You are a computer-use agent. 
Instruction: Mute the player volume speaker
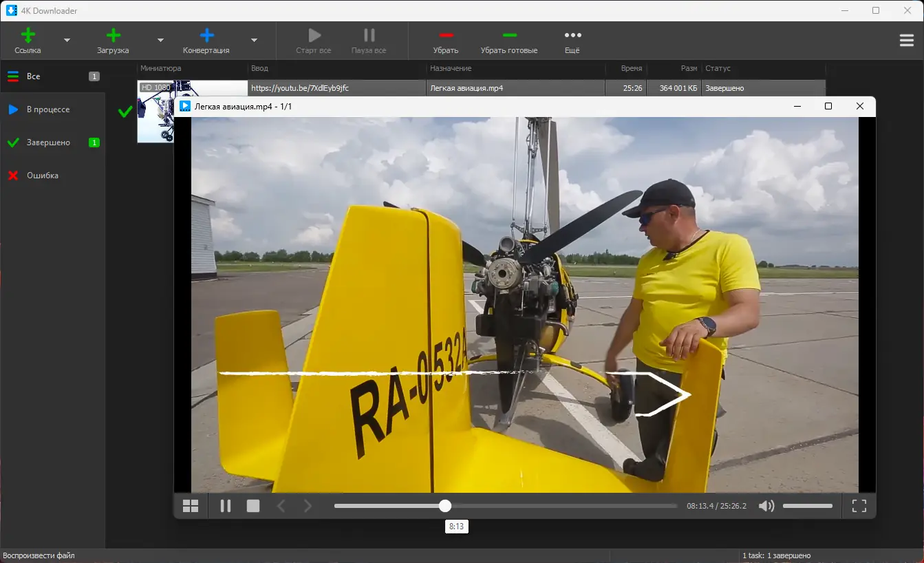coord(766,506)
